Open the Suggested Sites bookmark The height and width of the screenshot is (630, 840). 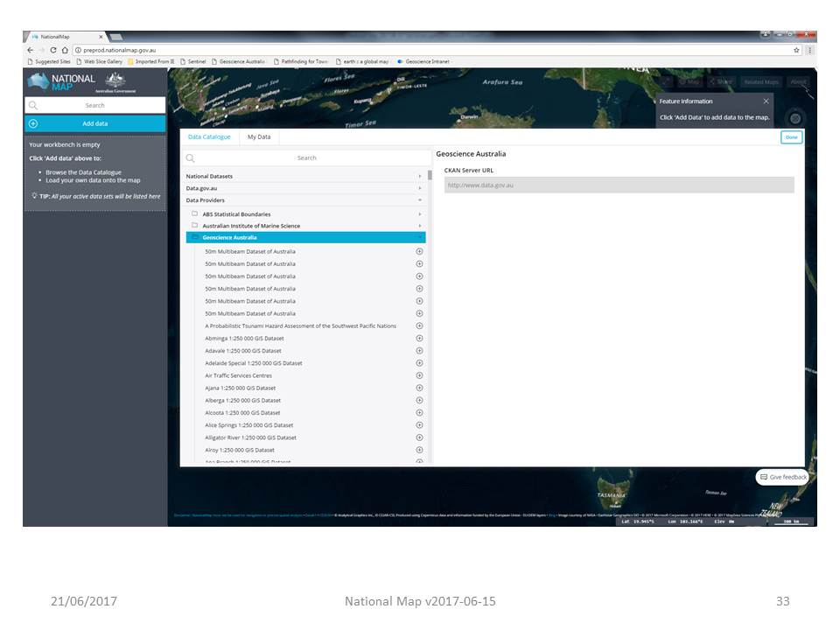point(49,61)
